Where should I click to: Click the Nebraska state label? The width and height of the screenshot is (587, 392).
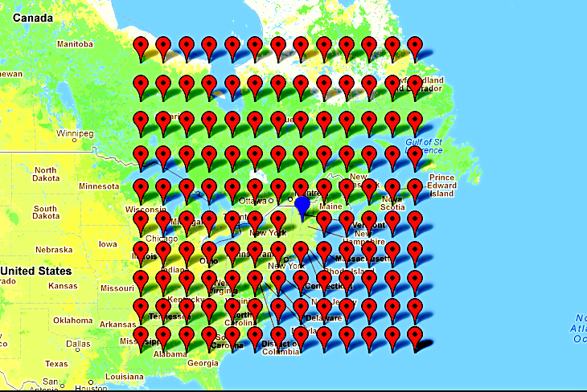click(x=54, y=250)
